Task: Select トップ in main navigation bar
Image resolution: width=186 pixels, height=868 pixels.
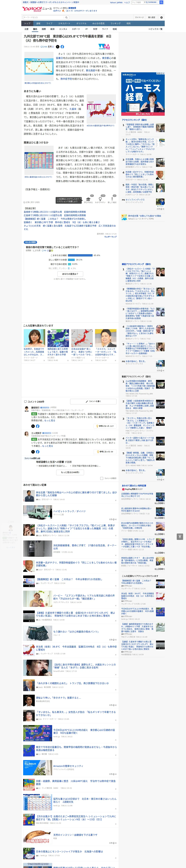Action: point(27,24)
